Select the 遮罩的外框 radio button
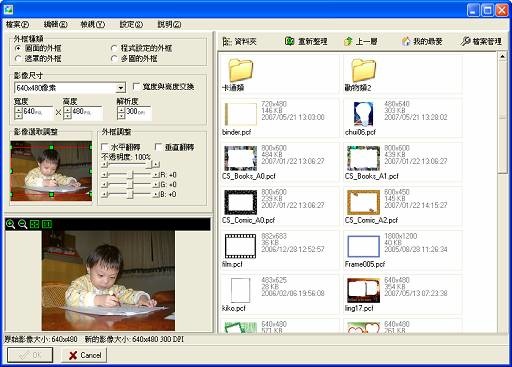 coord(18,59)
